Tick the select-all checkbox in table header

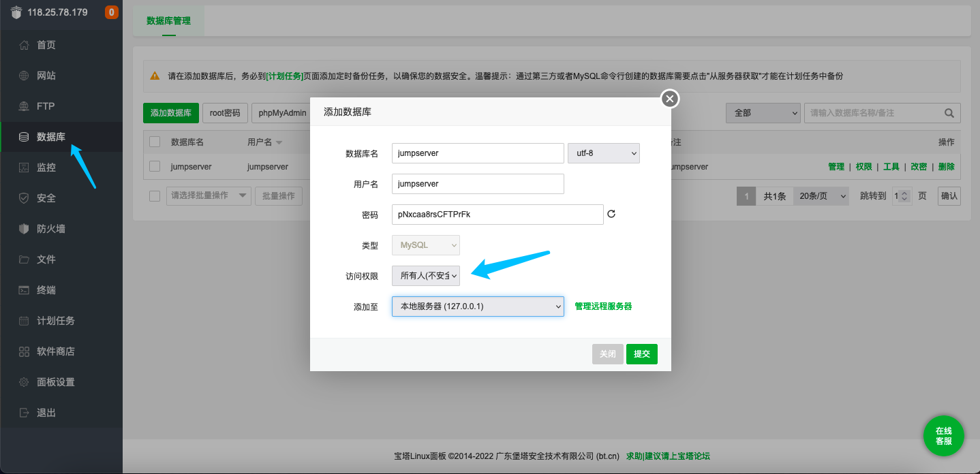155,142
